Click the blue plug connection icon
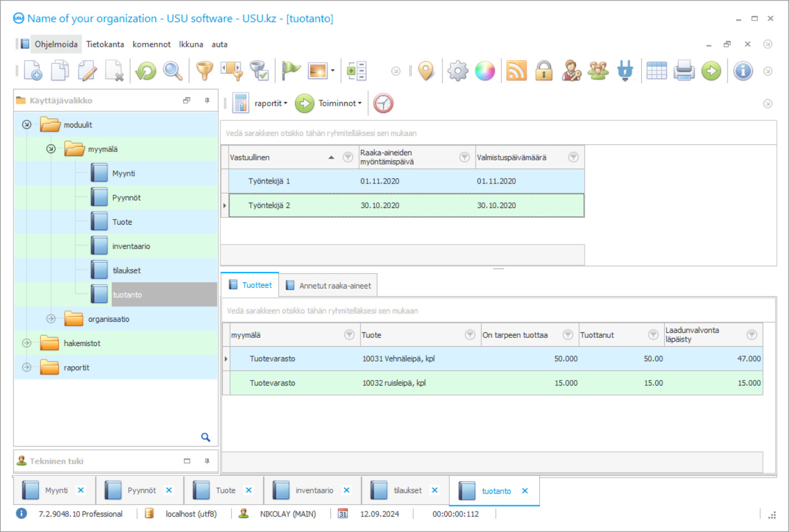 (625, 71)
